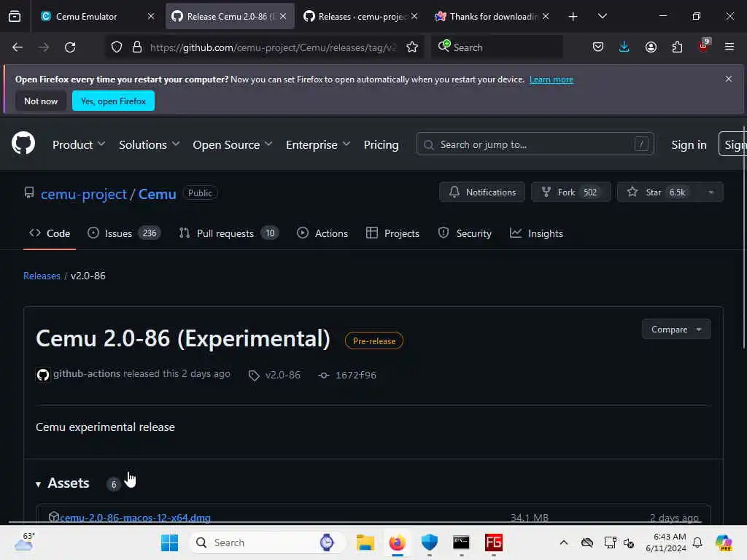Open the cemu-project owner link

pos(84,194)
